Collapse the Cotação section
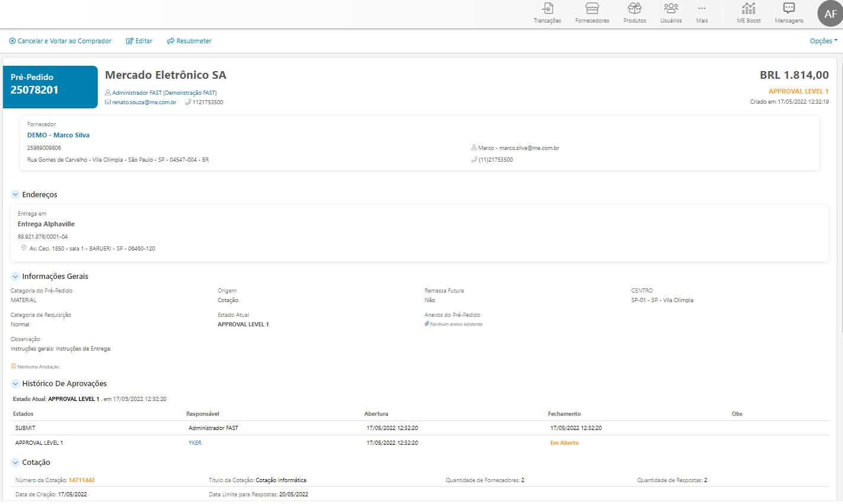Image resolution: width=843 pixels, height=504 pixels. (15, 462)
